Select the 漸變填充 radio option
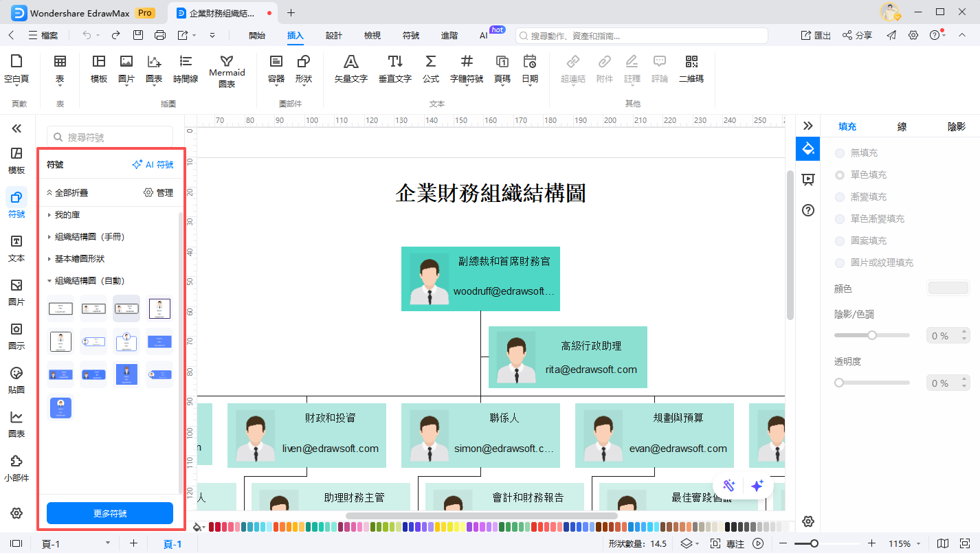980x553 pixels. click(x=840, y=196)
